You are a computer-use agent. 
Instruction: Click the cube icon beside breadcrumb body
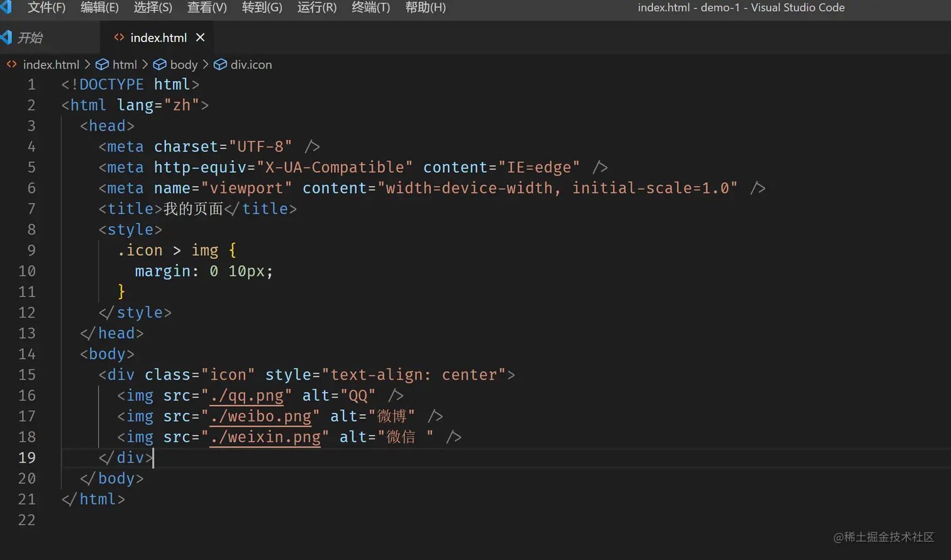click(x=160, y=65)
